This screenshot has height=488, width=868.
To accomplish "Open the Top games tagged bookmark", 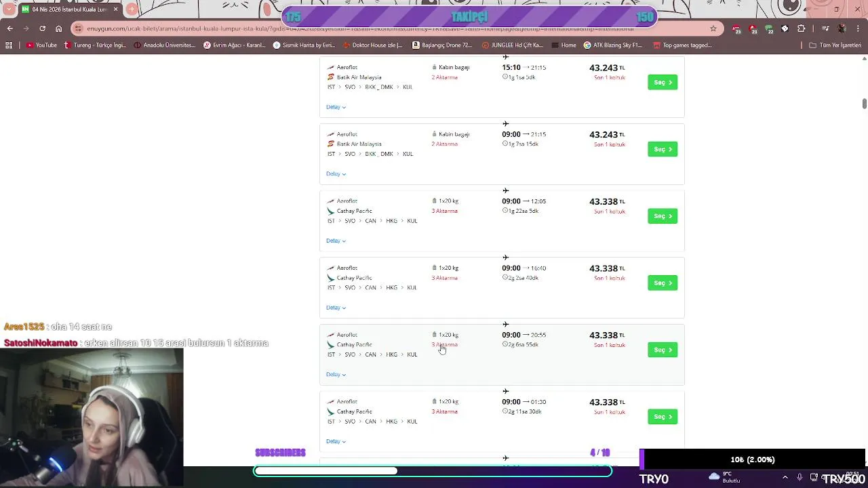I will pyautogui.click(x=682, y=45).
